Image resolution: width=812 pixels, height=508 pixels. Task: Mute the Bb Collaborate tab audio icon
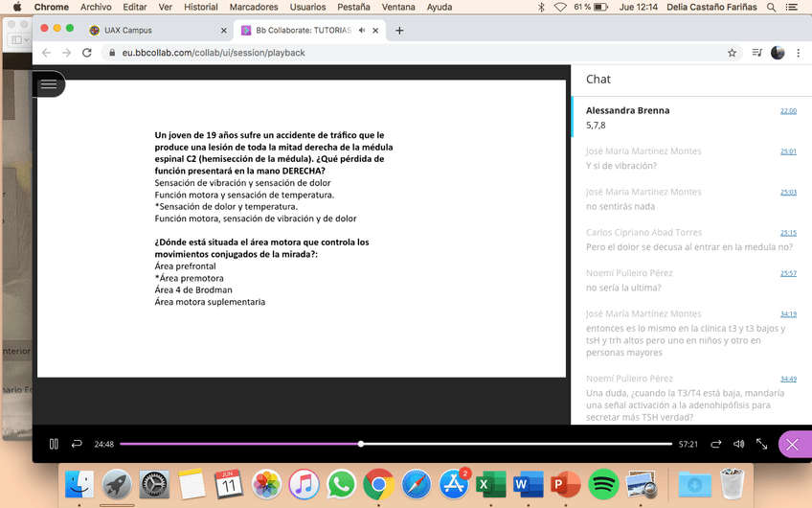click(x=363, y=30)
